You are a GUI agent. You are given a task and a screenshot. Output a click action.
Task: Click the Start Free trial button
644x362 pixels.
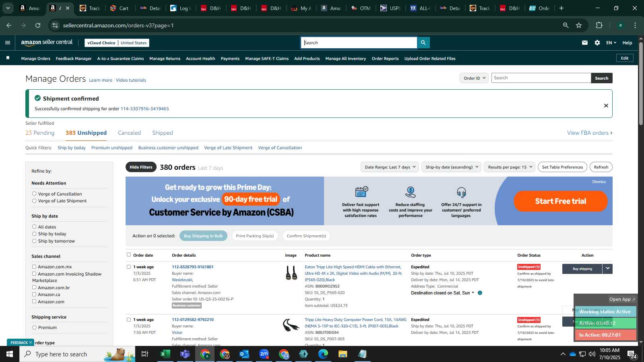pos(561,201)
